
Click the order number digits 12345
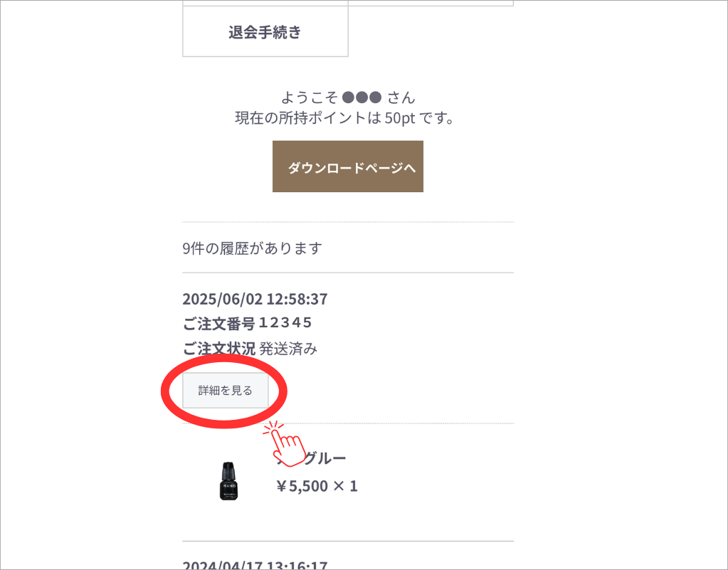pos(285,322)
